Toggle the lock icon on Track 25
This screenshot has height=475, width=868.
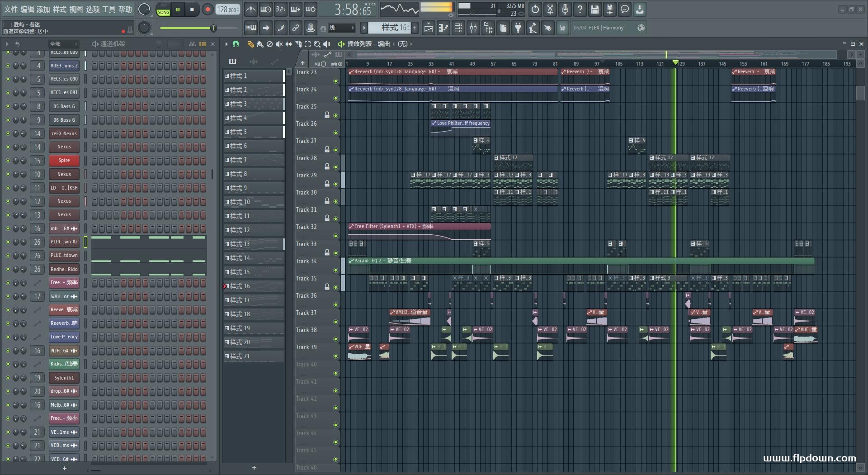coord(327,115)
